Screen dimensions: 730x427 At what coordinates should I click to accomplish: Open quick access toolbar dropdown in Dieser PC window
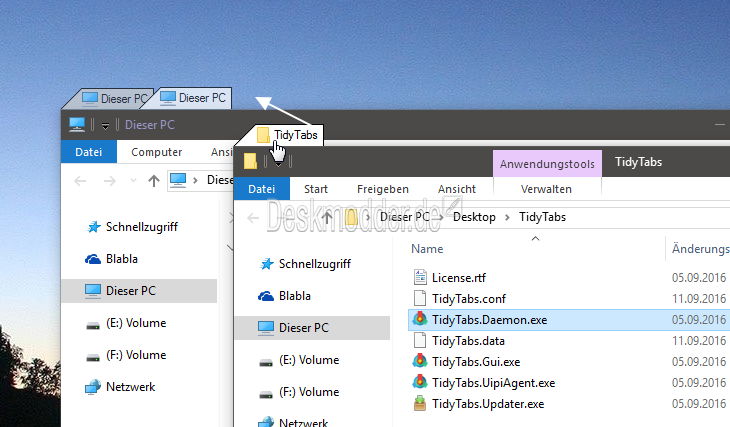click(x=105, y=125)
